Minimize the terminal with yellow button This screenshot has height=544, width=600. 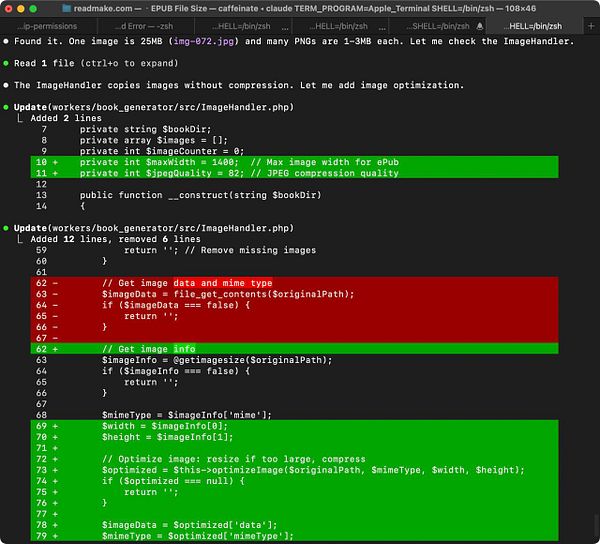[x=21, y=8]
